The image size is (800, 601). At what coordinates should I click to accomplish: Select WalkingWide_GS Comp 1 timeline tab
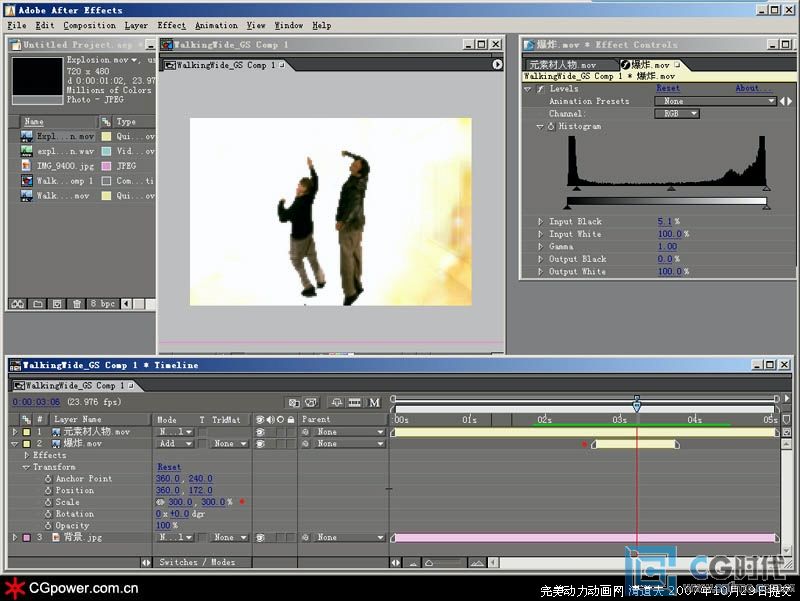(75, 385)
